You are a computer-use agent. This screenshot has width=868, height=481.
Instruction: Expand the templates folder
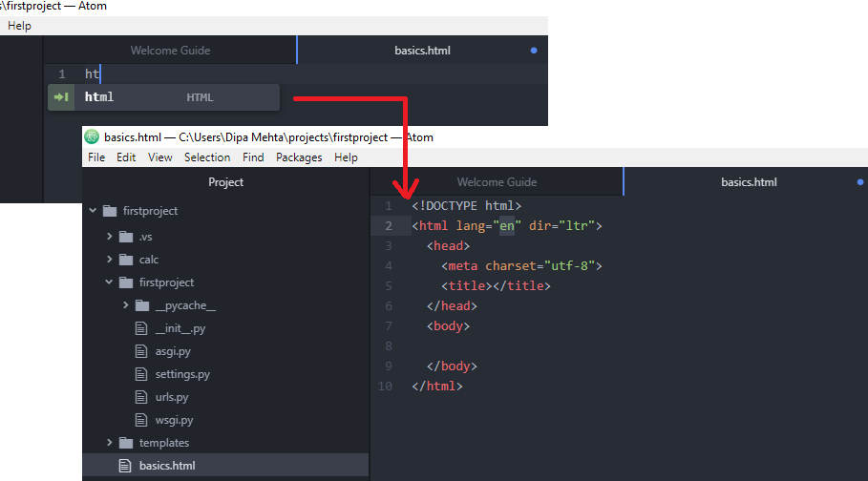(110, 442)
